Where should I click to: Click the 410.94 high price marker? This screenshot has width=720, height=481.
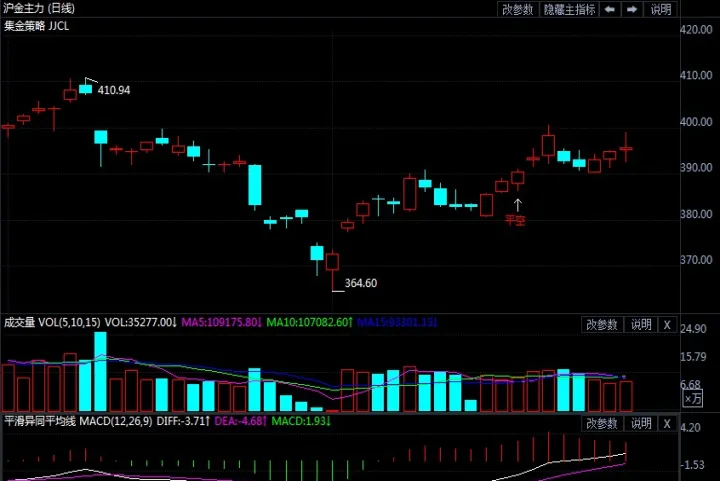click(114, 90)
